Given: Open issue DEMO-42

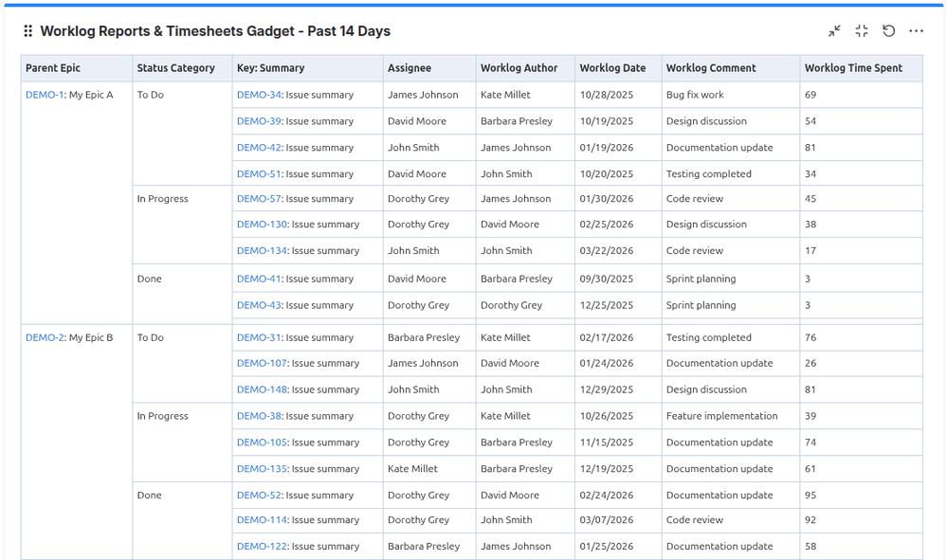Looking at the screenshot, I should coord(259,148).
